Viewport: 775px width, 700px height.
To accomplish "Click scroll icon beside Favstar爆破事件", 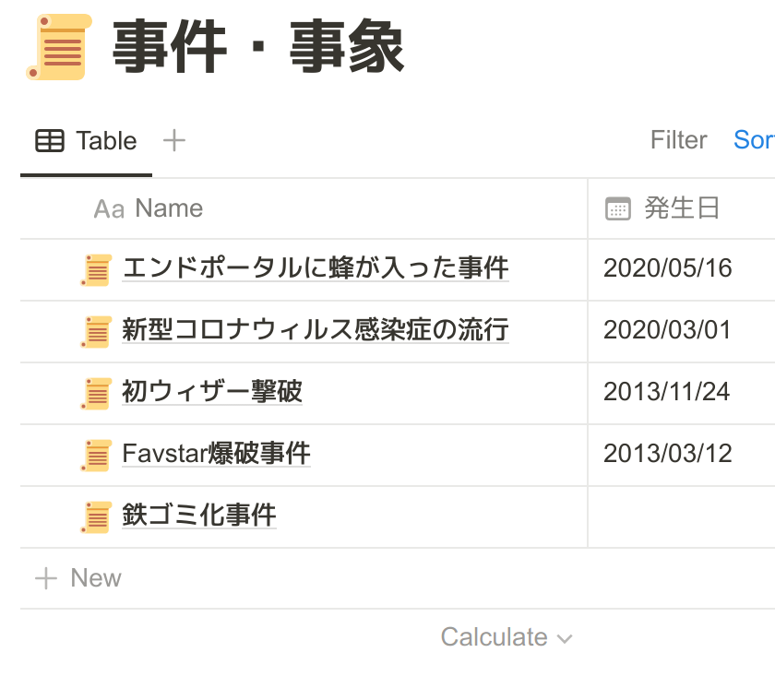I will click(x=96, y=455).
